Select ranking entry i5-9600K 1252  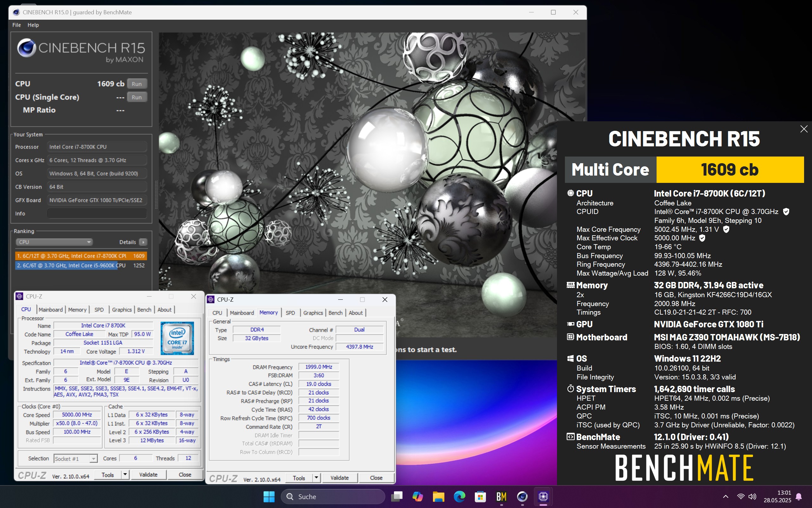click(81, 265)
